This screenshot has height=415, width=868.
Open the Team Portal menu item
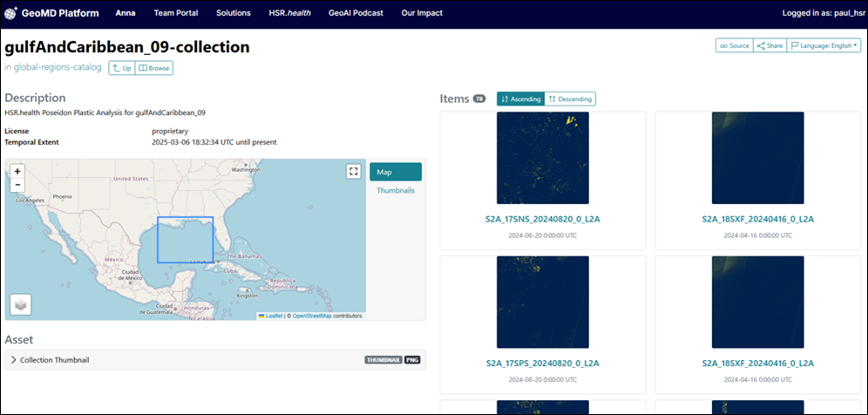(x=175, y=13)
